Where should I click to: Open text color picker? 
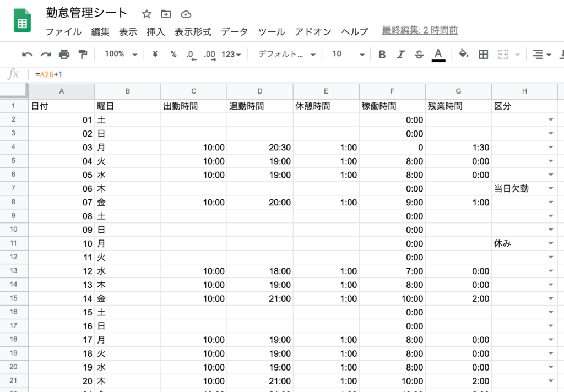tap(438, 55)
